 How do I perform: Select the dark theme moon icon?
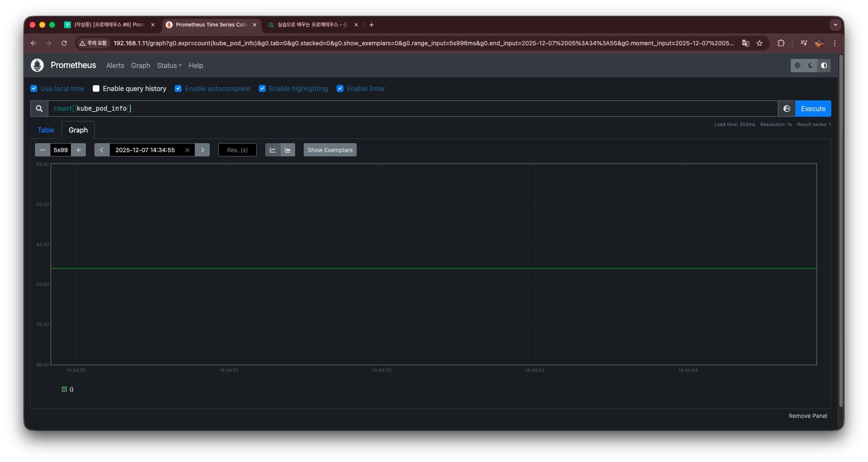(x=810, y=65)
